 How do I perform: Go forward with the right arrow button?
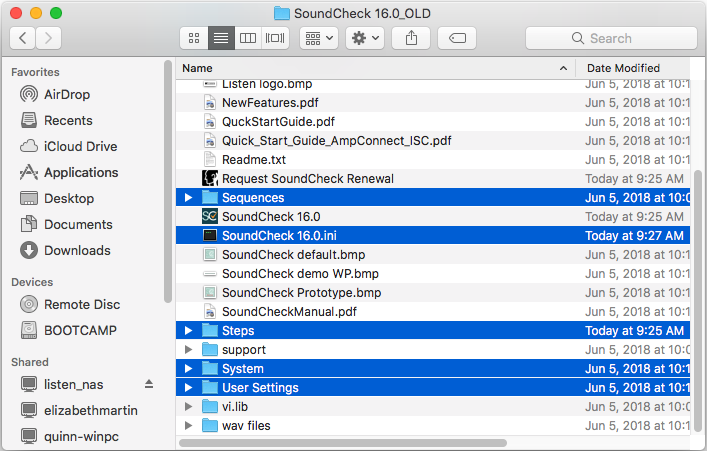[x=48, y=38]
